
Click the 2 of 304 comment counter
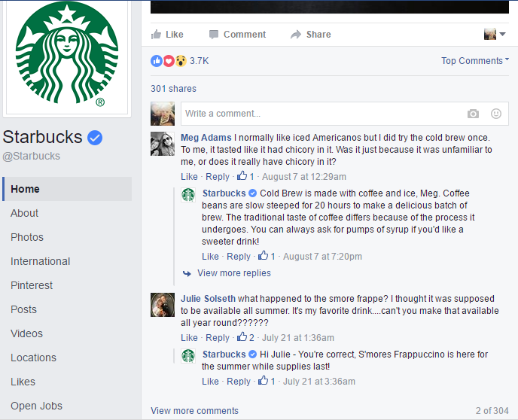[x=492, y=411]
